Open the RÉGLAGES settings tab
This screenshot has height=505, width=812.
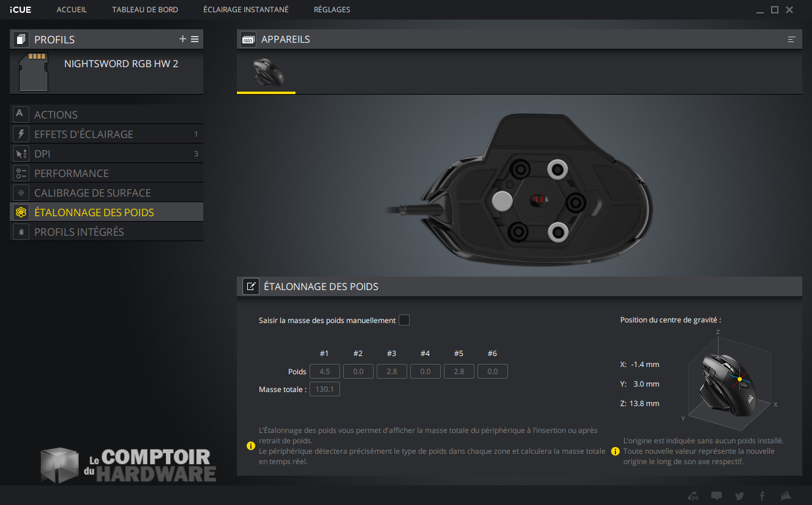pyautogui.click(x=332, y=10)
